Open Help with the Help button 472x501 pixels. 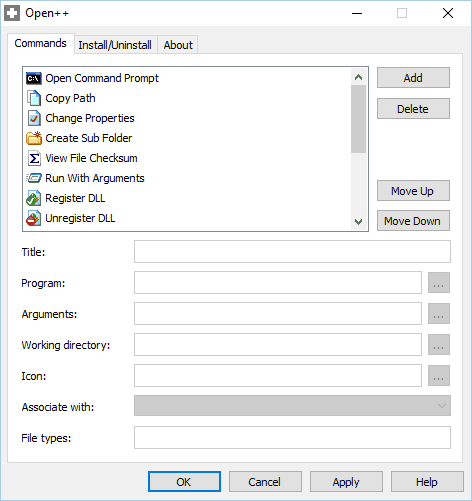(427, 482)
